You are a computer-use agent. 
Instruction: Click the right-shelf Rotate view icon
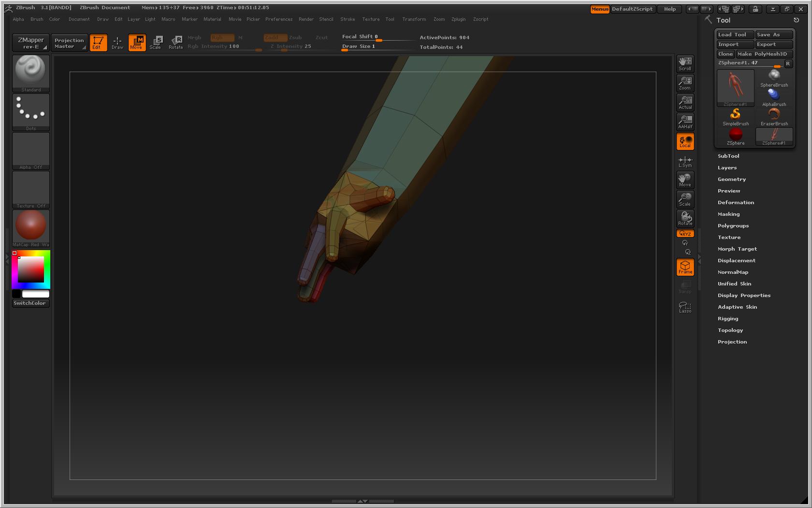pyautogui.click(x=685, y=219)
